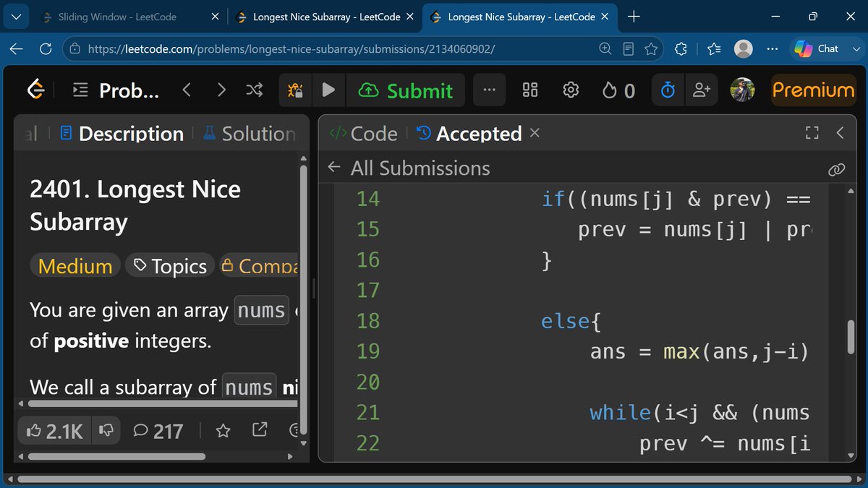Switch to Sliding Window - LeetCode tab
Screen dimensions: 868x488
click(130, 17)
